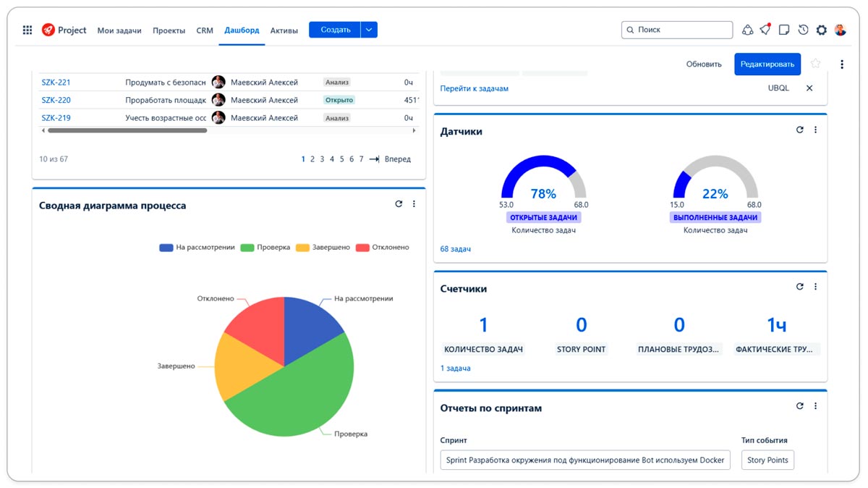
Task: Open Счетчики widget three-dot menu
Action: click(x=815, y=287)
